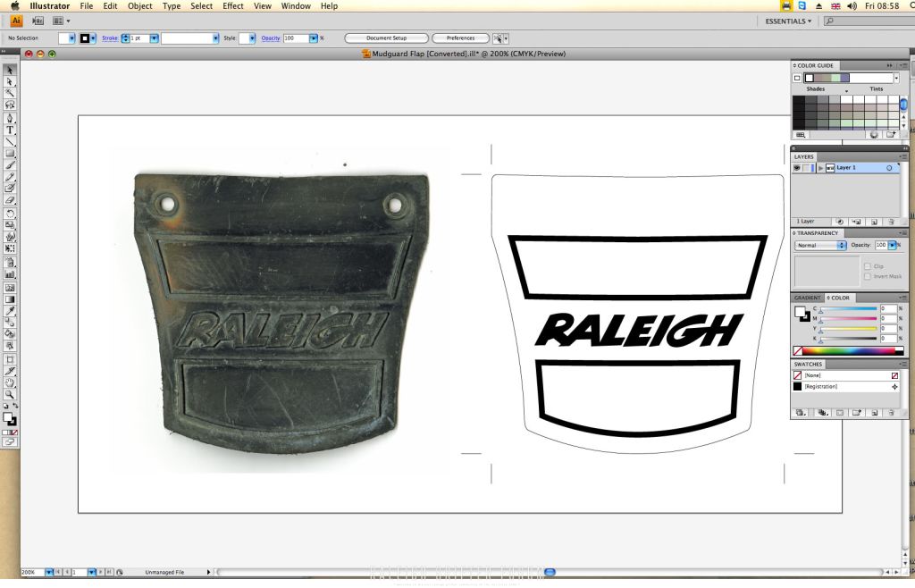The width and height of the screenshot is (915, 588).
Task: Click the Magenta percentage input field
Action: coord(888,318)
